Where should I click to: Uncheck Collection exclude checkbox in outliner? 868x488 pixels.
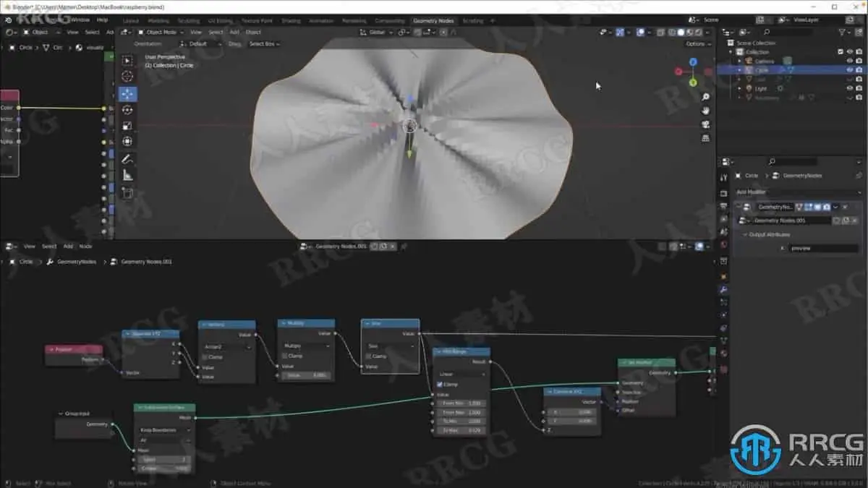pyautogui.click(x=841, y=52)
